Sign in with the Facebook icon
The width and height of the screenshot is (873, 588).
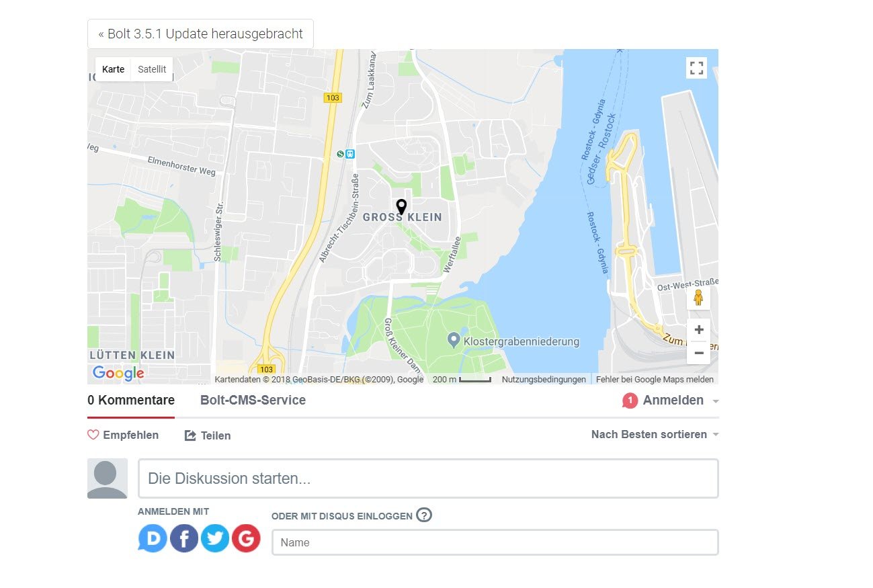(x=184, y=538)
